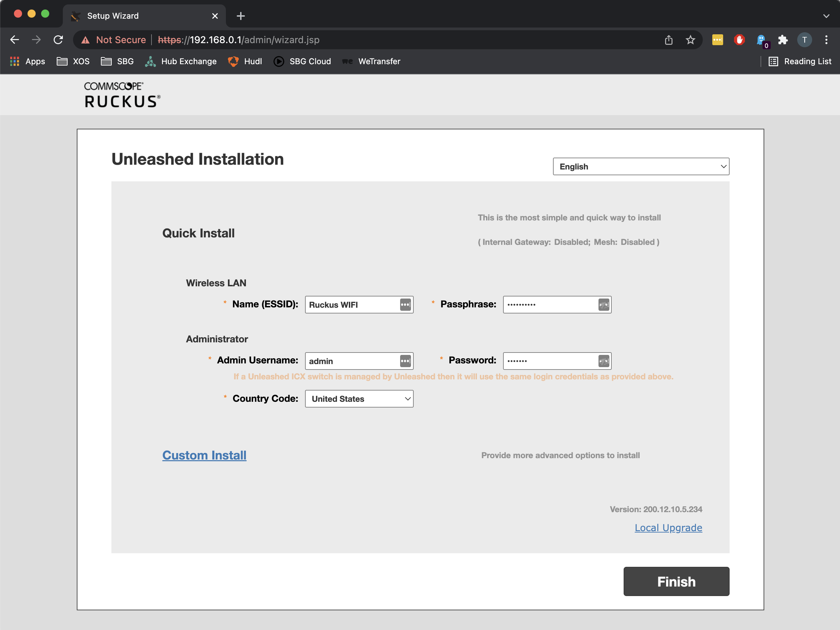The width and height of the screenshot is (840, 630).
Task: Open Chrome three-dot menu
Action: click(x=826, y=40)
